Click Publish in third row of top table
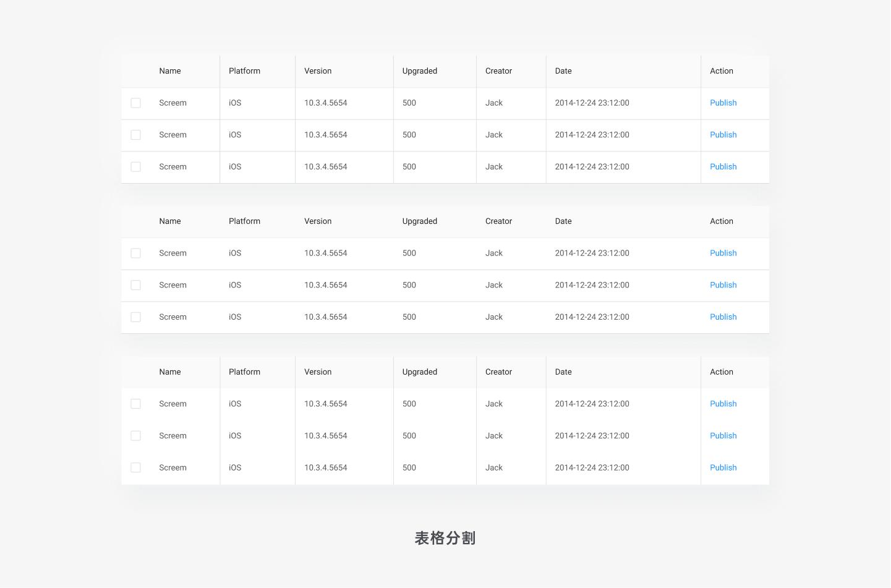This screenshot has width=891, height=588. tap(723, 167)
